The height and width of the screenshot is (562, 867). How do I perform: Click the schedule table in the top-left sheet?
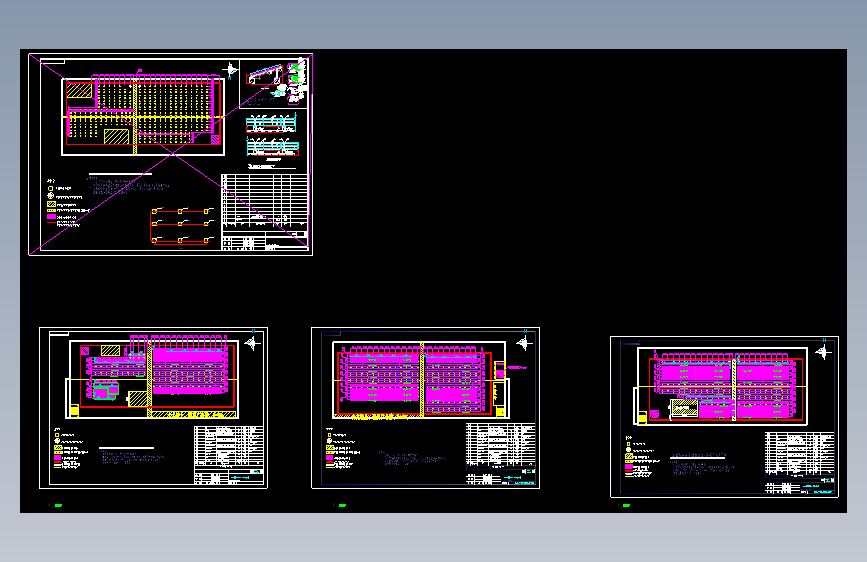point(265,203)
